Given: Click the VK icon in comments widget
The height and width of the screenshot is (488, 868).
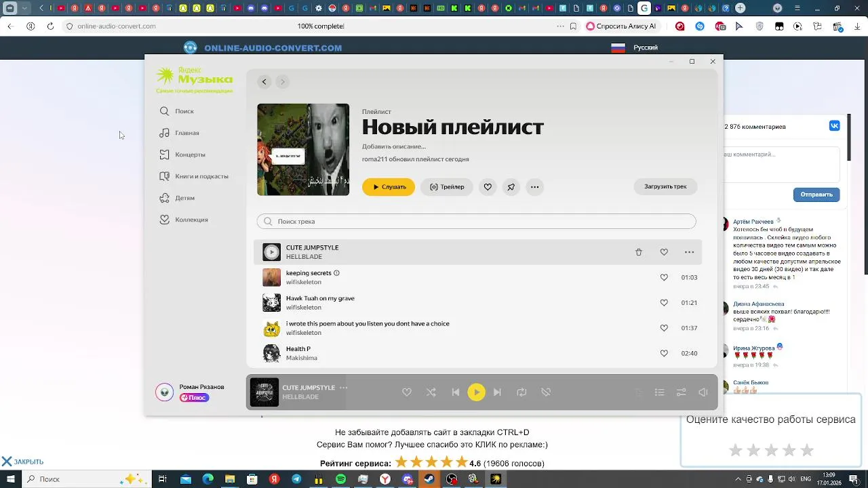Looking at the screenshot, I should [x=835, y=126].
